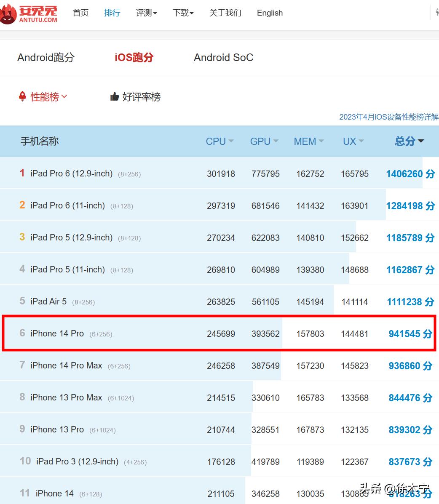Open the 首页 menu item
This screenshot has width=439, height=504.
(x=80, y=13)
